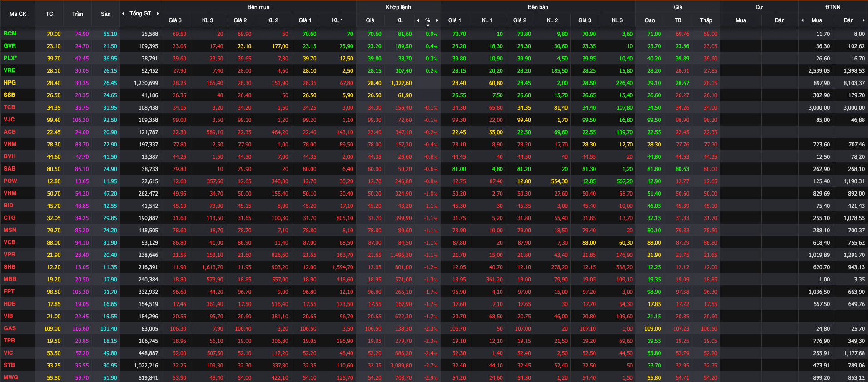Image resolution: width=868 pixels, height=382 pixels.
Task: Open the BID stock symbol
Action: click(x=9, y=206)
